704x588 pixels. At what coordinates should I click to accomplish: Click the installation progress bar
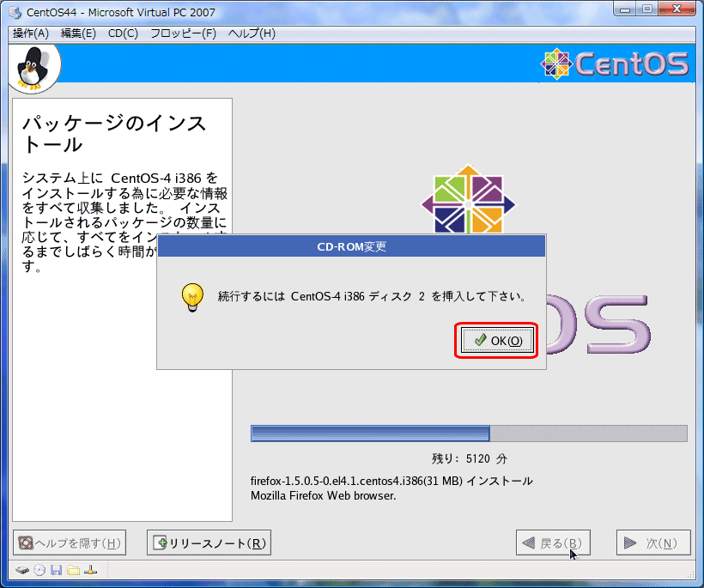click(x=469, y=433)
